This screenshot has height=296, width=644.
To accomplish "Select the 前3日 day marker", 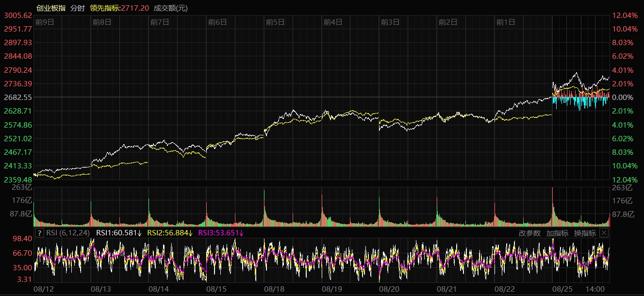I will [x=390, y=22].
